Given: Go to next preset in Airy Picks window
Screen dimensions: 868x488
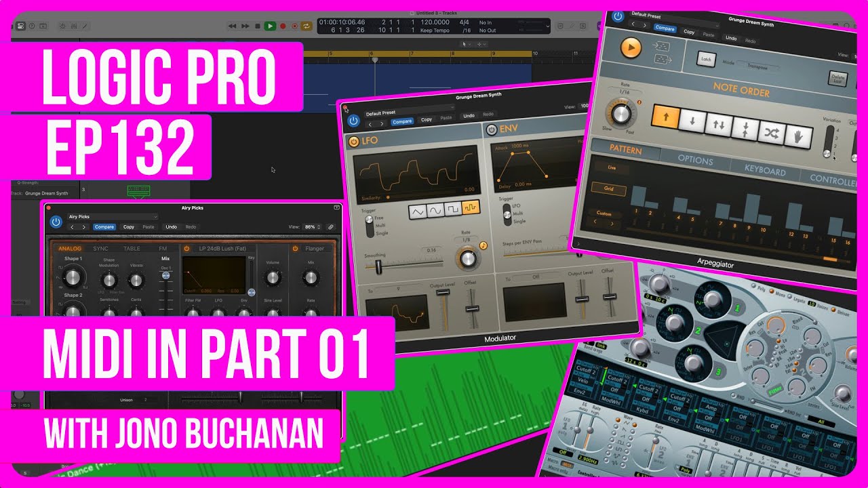Looking at the screenshot, I should (84, 227).
